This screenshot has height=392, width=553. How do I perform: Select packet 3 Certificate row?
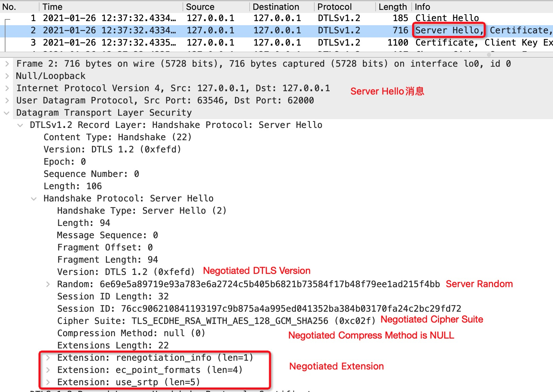(x=276, y=43)
